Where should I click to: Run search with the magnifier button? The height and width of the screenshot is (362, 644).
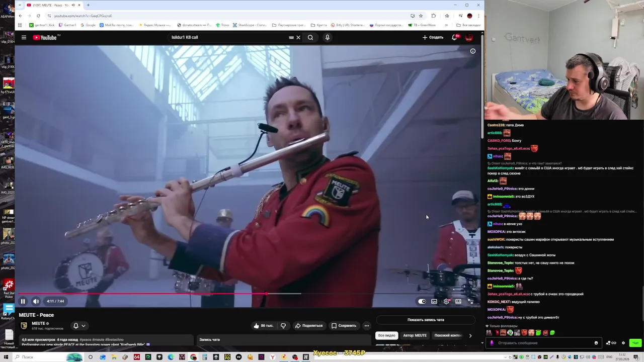click(x=310, y=37)
